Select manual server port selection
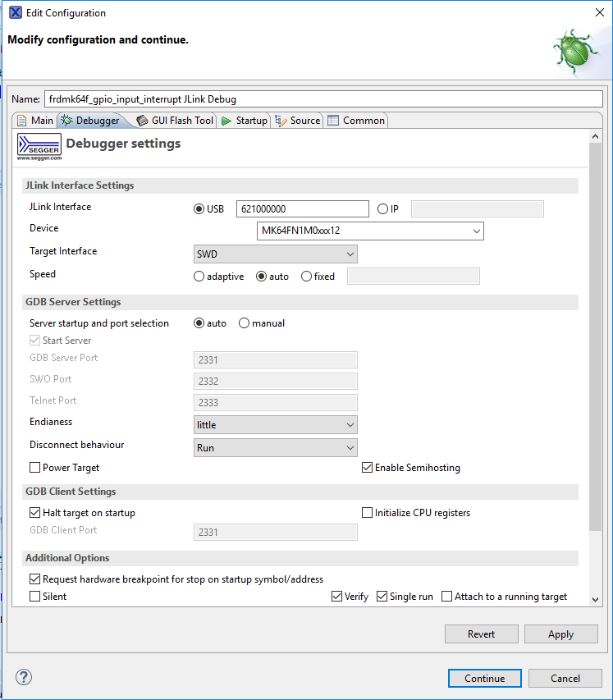 coord(244,323)
